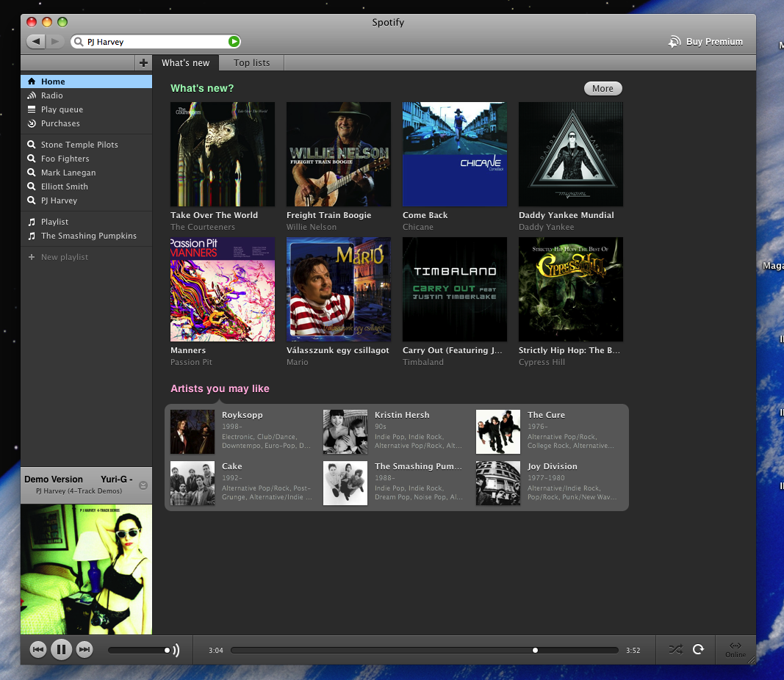This screenshot has height=680, width=784.
Task: Click the Buy Premium link
Action: [x=705, y=41]
